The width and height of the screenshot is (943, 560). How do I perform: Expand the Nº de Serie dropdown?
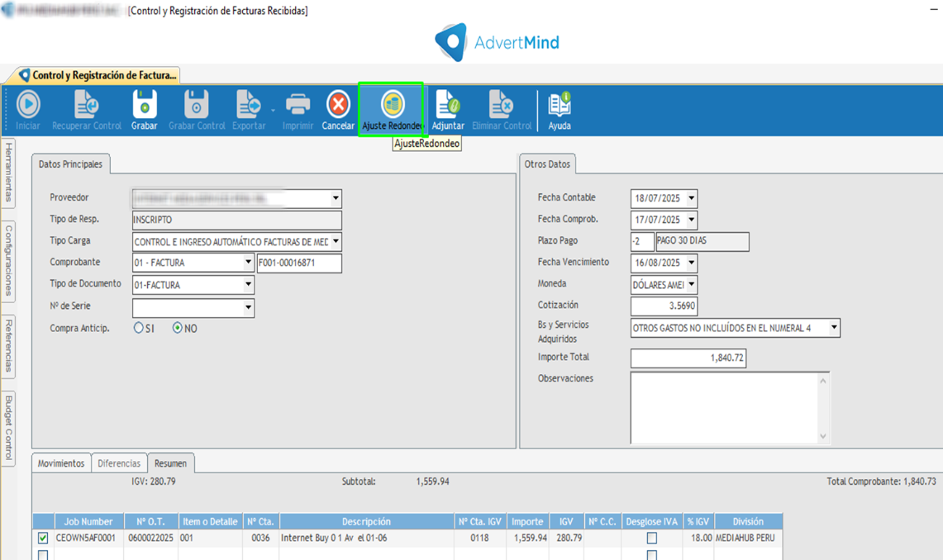click(248, 307)
